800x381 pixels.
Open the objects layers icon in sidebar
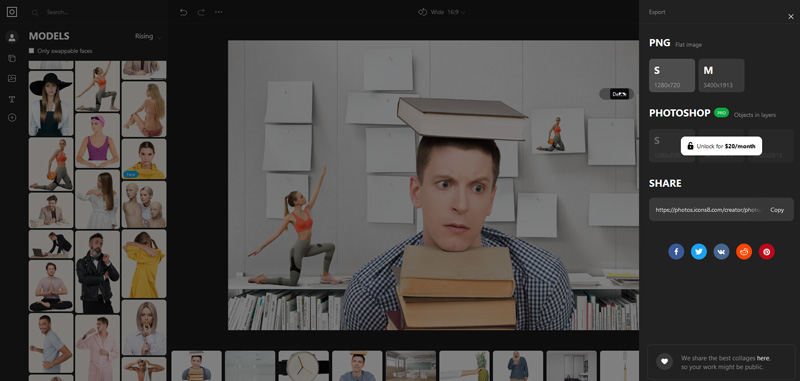click(x=12, y=58)
